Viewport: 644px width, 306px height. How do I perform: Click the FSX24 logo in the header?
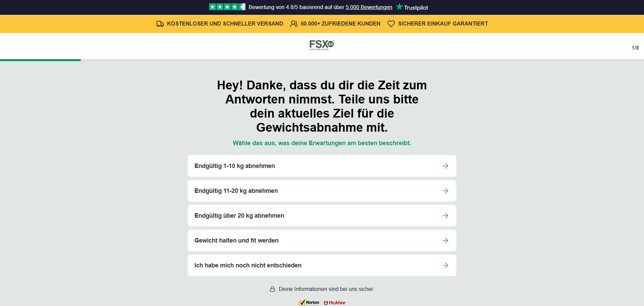[x=321, y=45]
